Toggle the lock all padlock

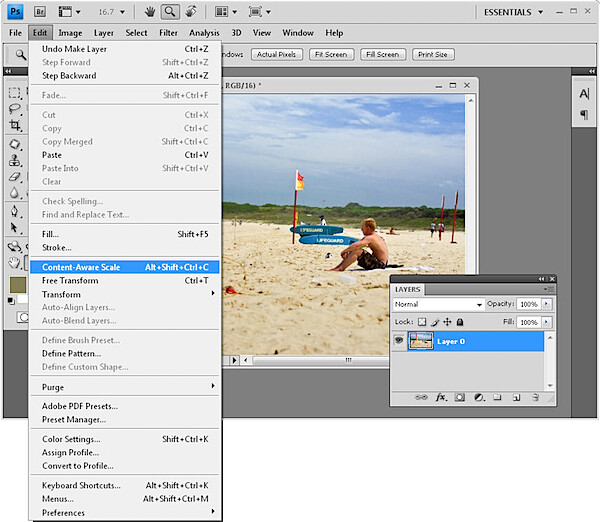[x=460, y=322]
